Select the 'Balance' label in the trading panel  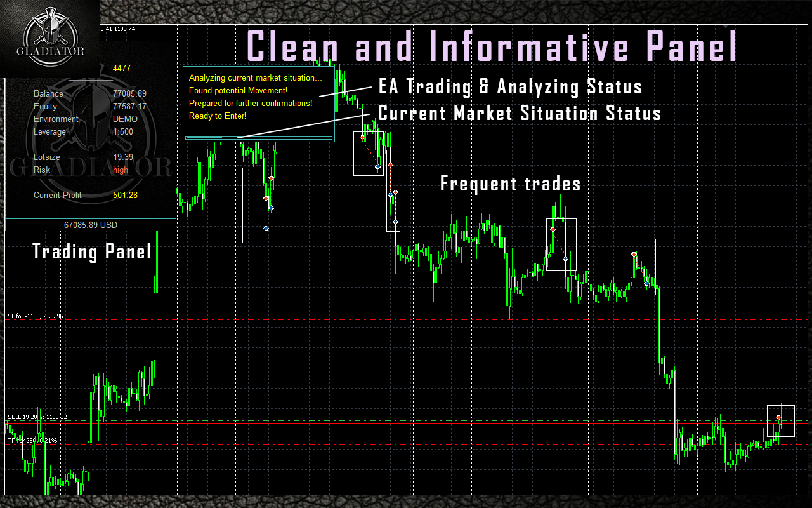[x=48, y=94]
